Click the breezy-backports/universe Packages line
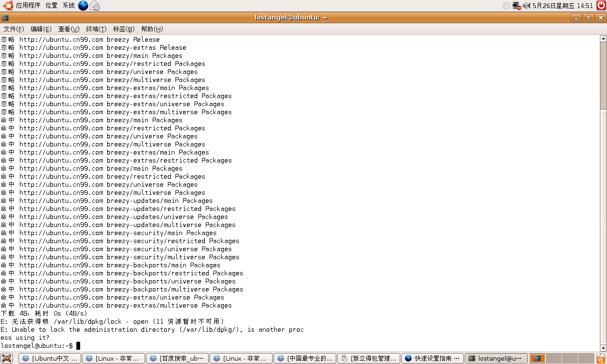 click(x=118, y=281)
